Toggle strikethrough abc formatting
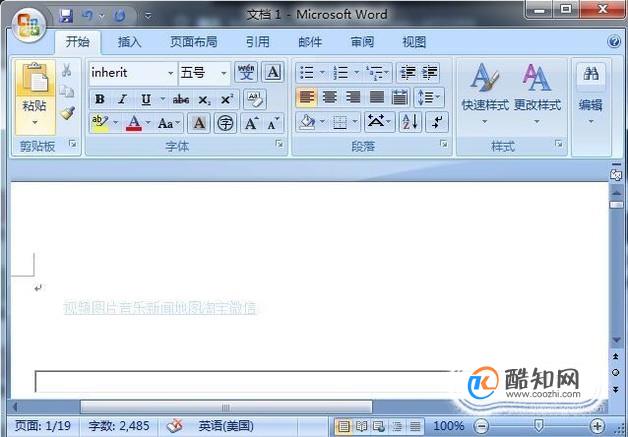The width and height of the screenshot is (628, 437). click(x=181, y=99)
